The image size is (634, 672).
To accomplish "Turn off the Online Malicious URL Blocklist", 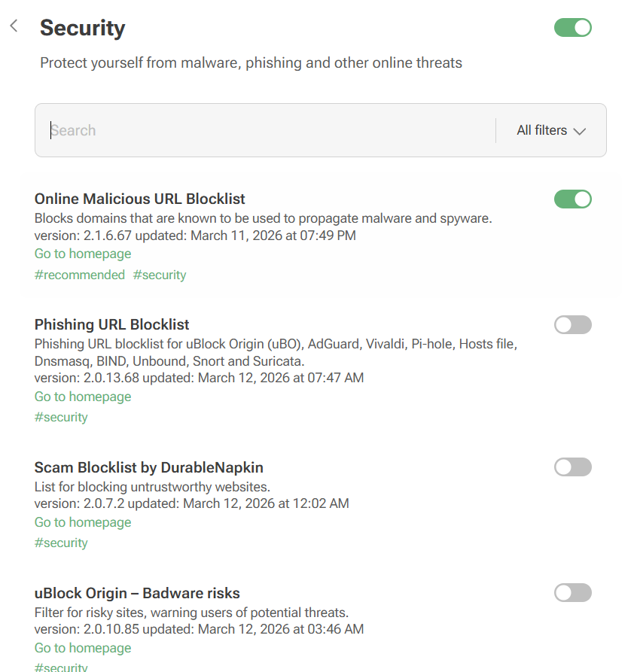I will [572, 199].
